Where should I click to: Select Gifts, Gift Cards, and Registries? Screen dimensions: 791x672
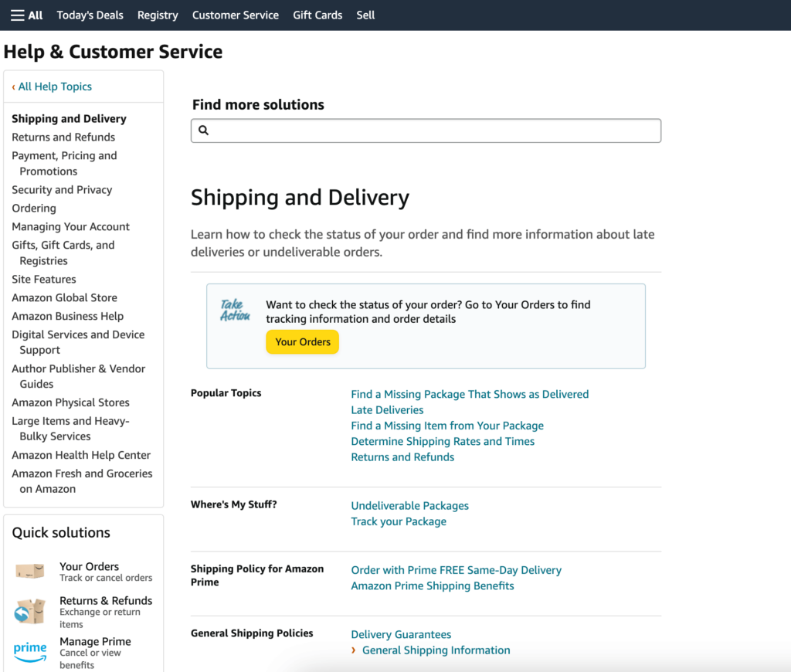click(x=63, y=253)
